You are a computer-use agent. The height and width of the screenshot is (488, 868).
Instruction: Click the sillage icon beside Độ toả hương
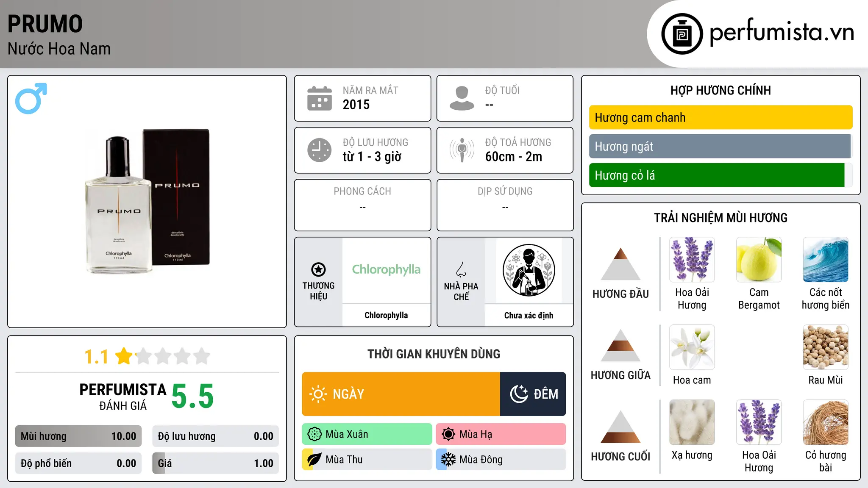pyautogui.click(x=462, y=150)
